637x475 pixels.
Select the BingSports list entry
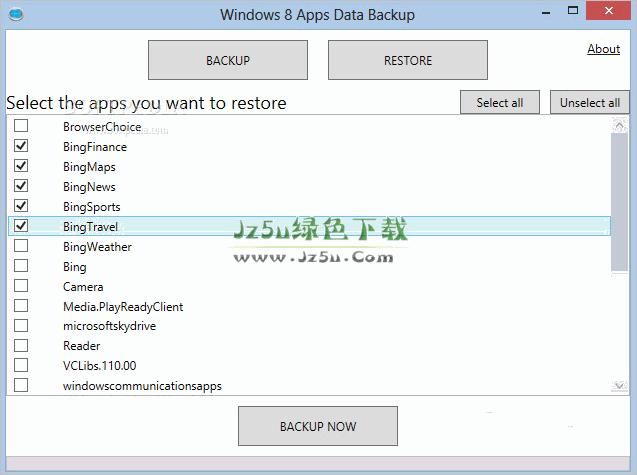pos(91,207)
